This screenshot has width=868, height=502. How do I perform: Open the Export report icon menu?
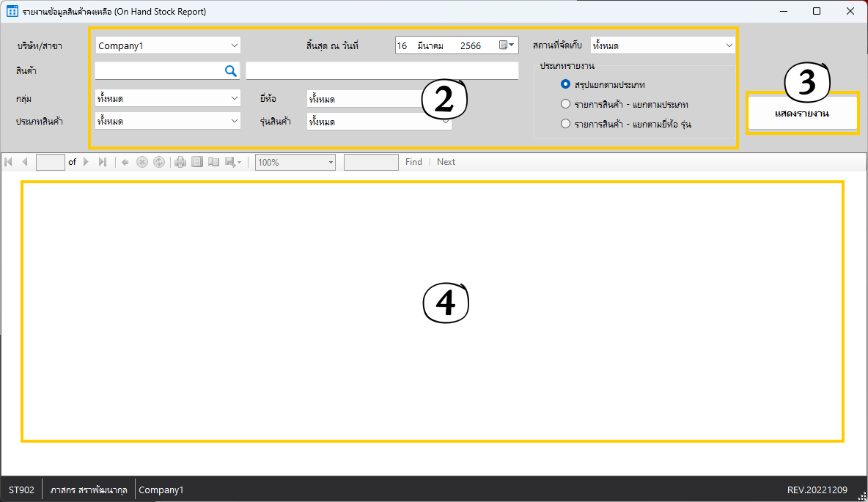(233, 162)
